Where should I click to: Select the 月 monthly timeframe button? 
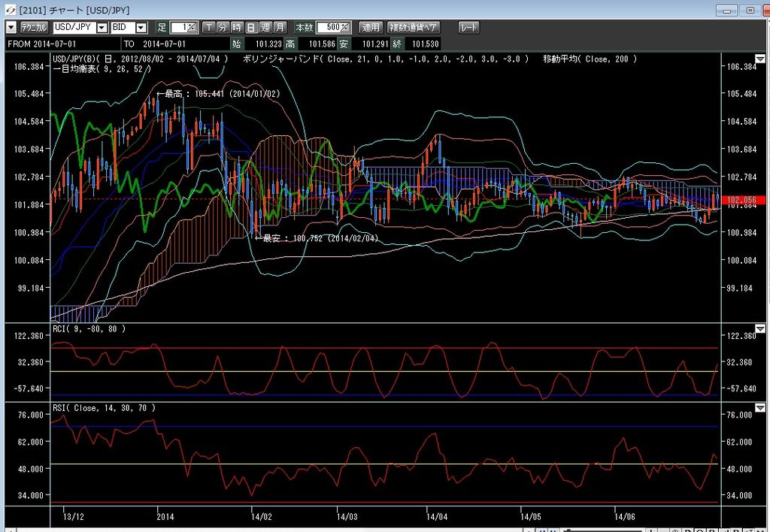pyautogui.click(x=280, y=28)
